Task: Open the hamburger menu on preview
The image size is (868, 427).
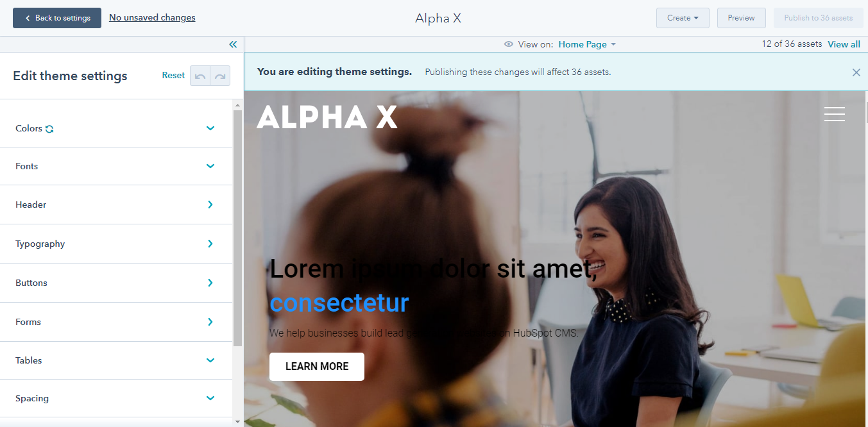Action: 835,114
